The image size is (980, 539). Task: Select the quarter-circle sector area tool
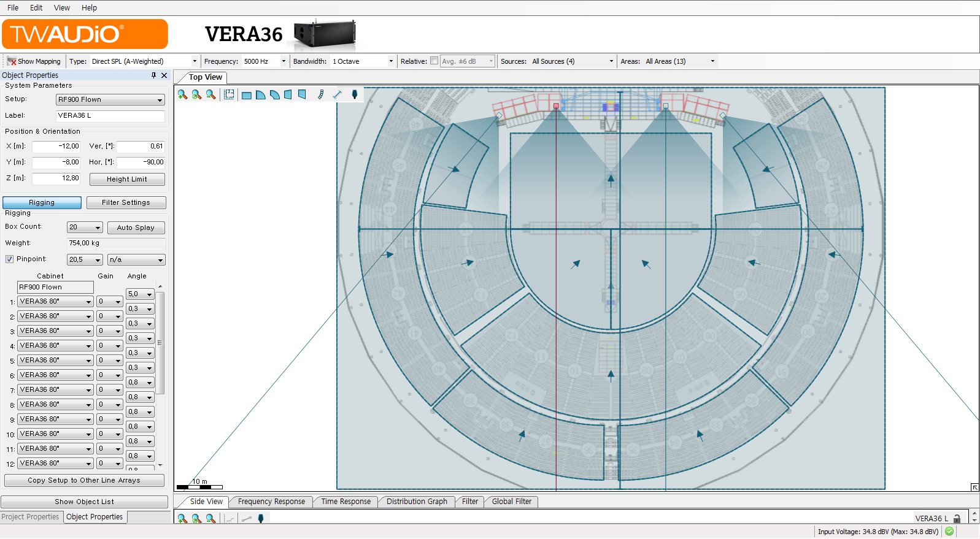click(x=260, y=95)
